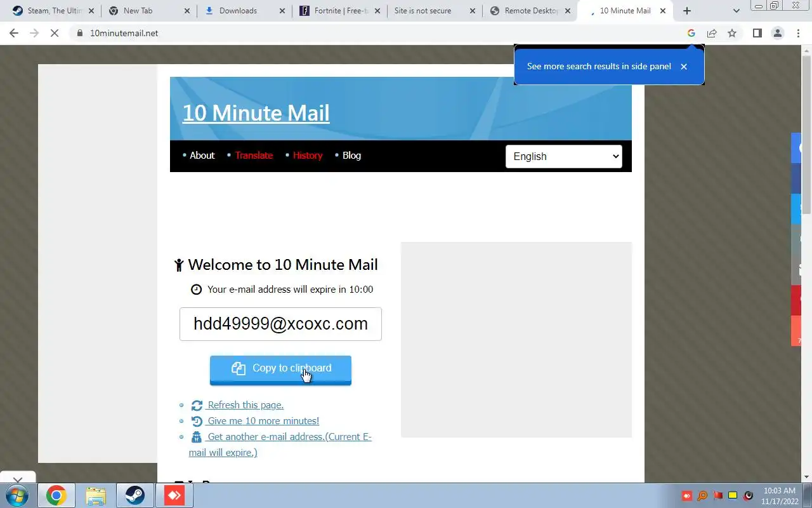
Task: Open File Explorer from the taskbar
Action: (95, 495)
